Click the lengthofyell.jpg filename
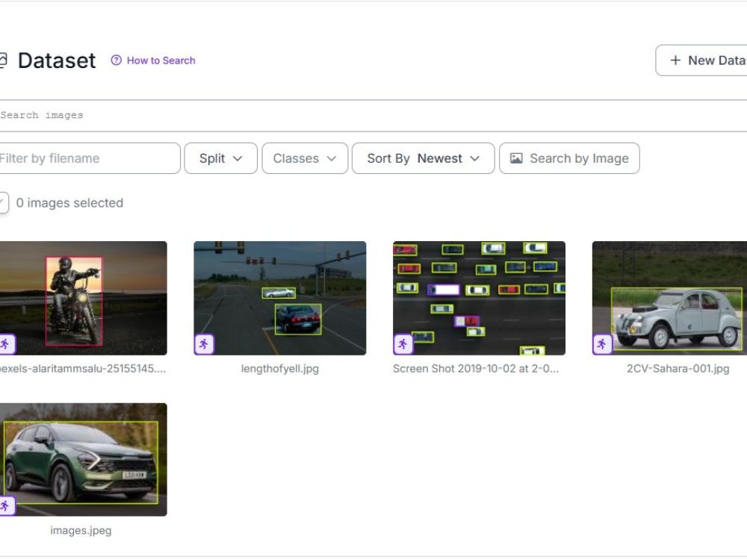 [279, 369]
